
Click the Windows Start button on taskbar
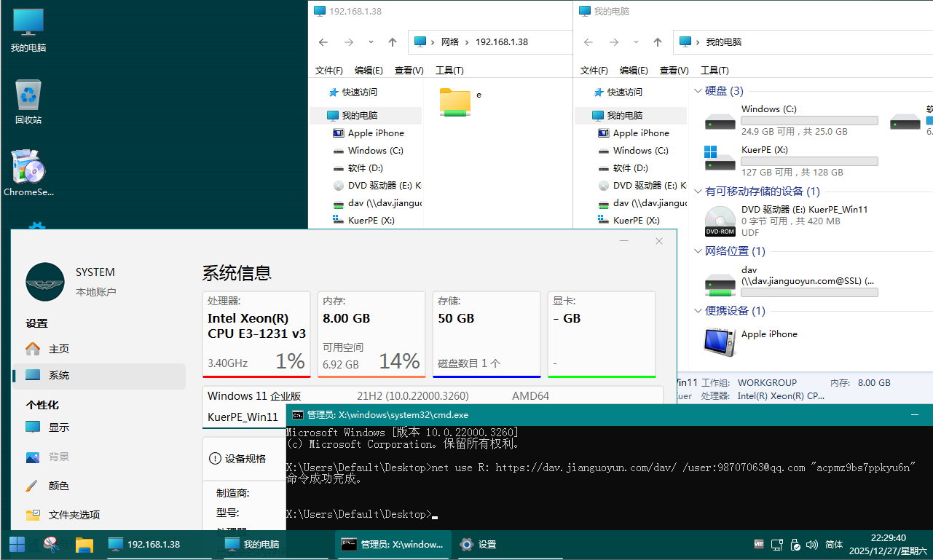click(17, 544)
